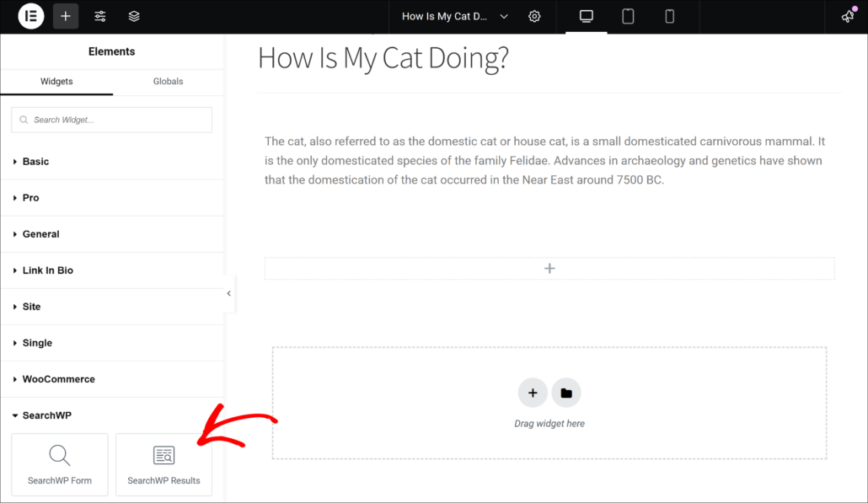This screenshot has height=503, width=868.
Task: Expand the Pro widgets category
Action: [112, 197]
